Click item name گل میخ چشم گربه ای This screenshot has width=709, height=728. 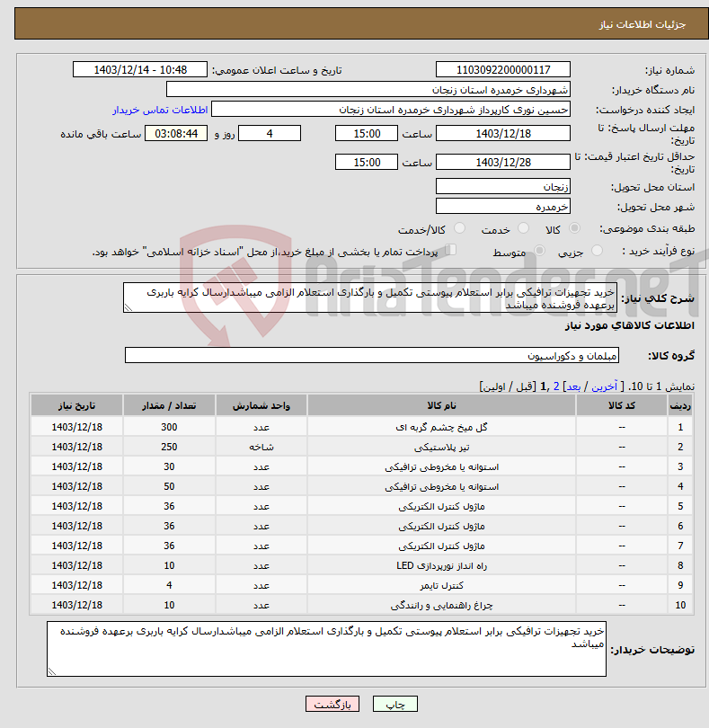441,427
